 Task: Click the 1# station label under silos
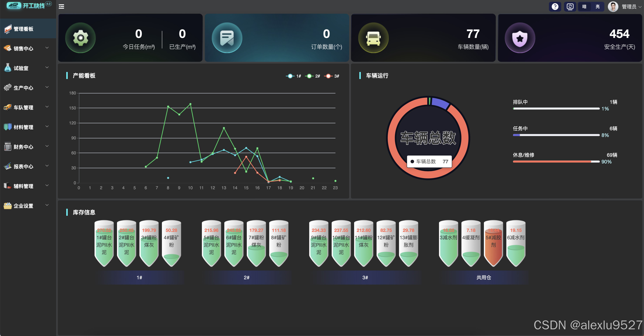(139, 277)
